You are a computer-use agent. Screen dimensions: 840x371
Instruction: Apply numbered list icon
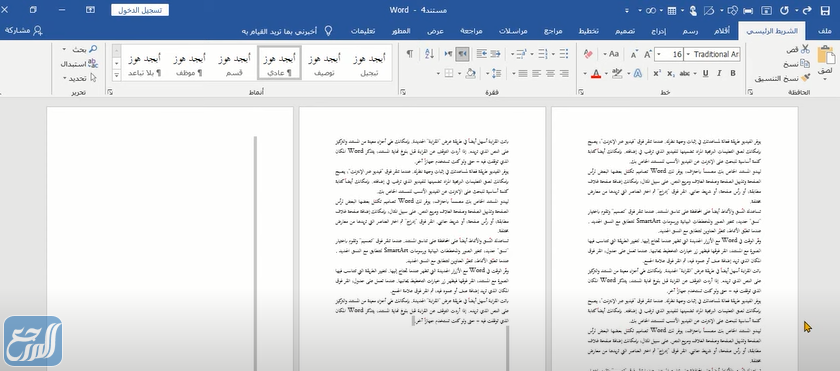543,54
